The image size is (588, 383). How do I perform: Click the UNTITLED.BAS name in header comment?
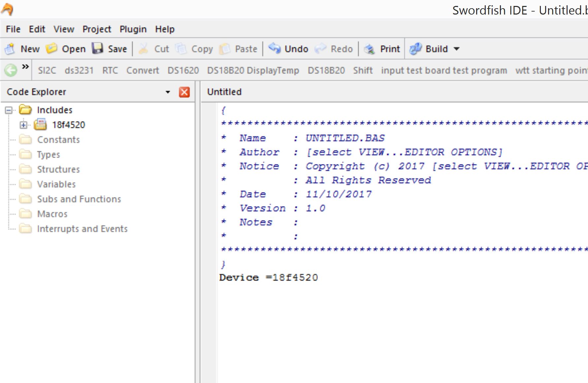(345, 138)
